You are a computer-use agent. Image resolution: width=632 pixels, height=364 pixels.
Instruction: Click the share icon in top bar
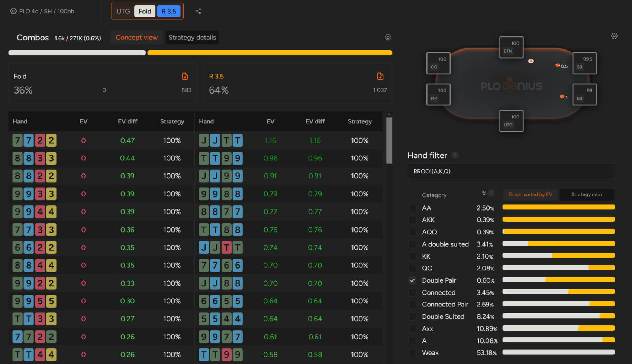(198, 11)
